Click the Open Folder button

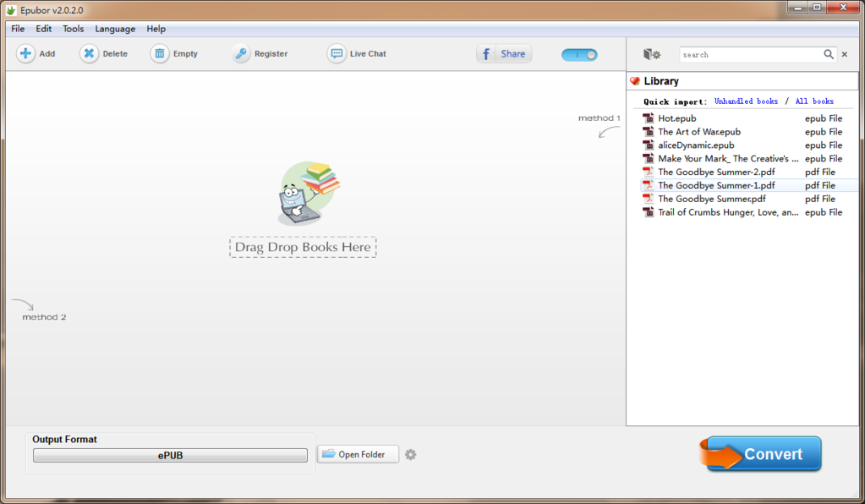358,454
